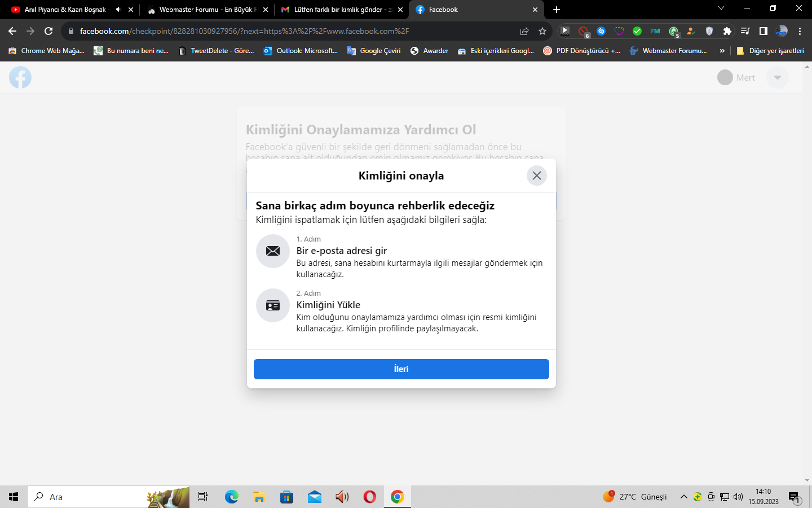Image resolution: width=812 pixels, height=508 pixels.
Task: Toggle the browser side panel
Action: click(764, 31)
